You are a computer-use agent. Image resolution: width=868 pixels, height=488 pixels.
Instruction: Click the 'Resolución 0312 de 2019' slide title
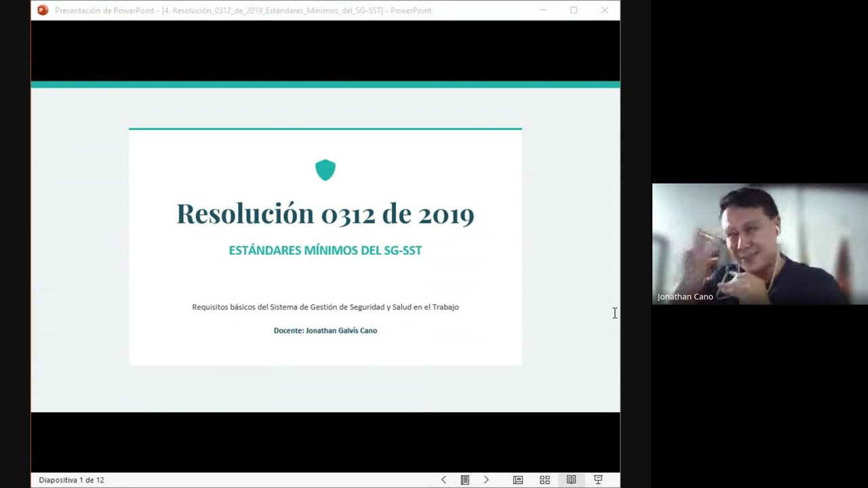(x=325, y=213)
